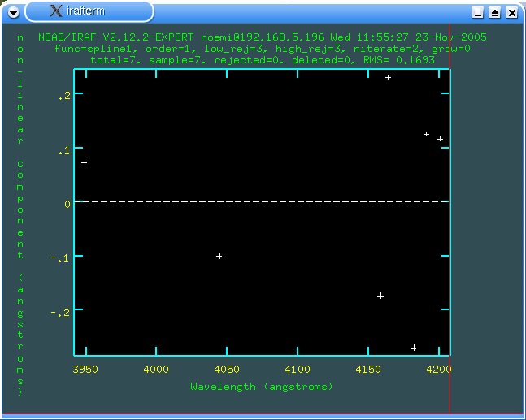Click the highest data point above 0.2
Screen dimensions: 526x420
point(388,78)
